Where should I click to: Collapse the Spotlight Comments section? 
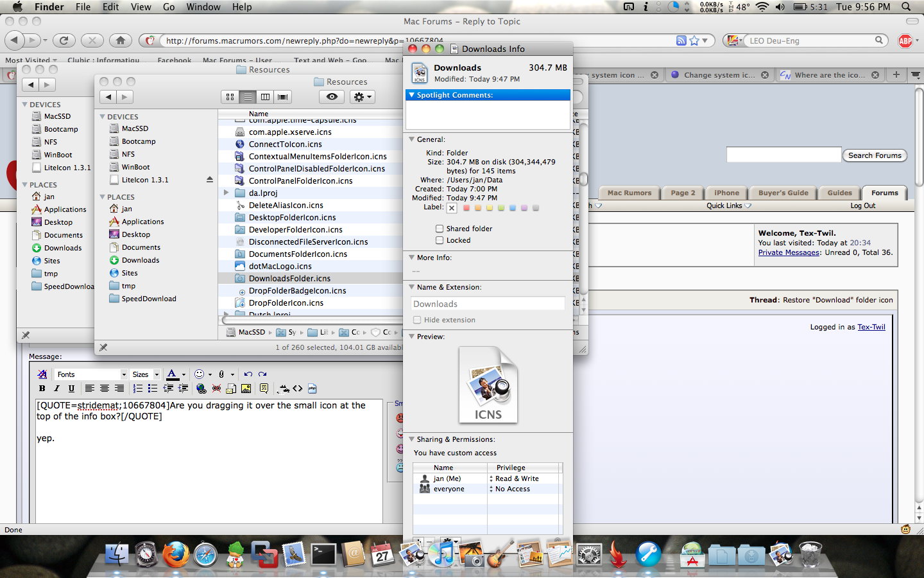point(411,95)
